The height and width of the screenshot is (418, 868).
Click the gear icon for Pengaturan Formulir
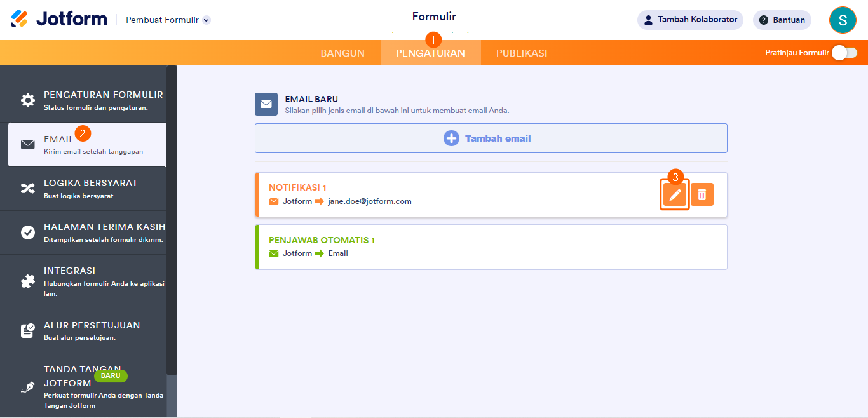[28, 100]
